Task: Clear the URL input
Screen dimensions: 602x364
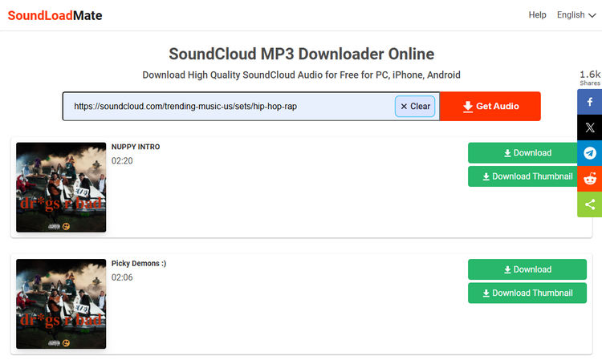Action: 415,107
